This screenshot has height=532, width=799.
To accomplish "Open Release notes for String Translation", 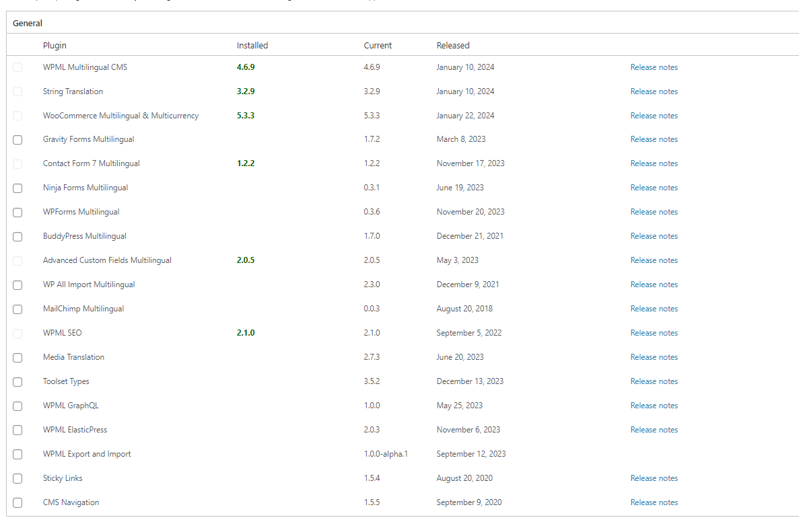I will [654, 91].
